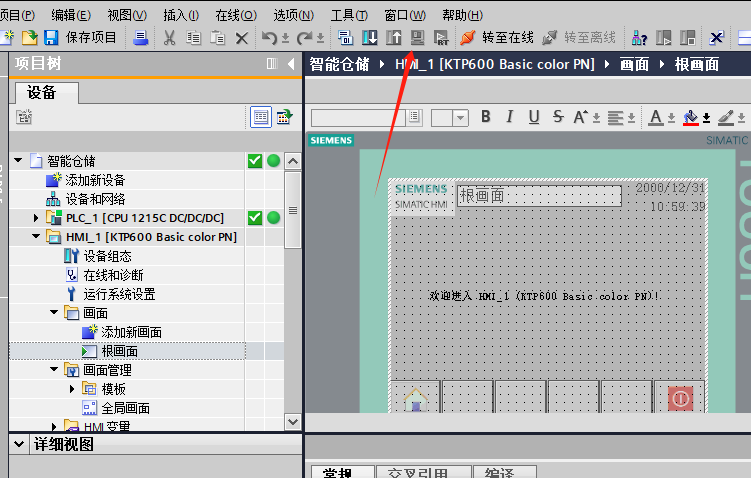The image size is (751, 478).
Task: Click the Go Online (转至在线) button
Action: pos(496,38)
